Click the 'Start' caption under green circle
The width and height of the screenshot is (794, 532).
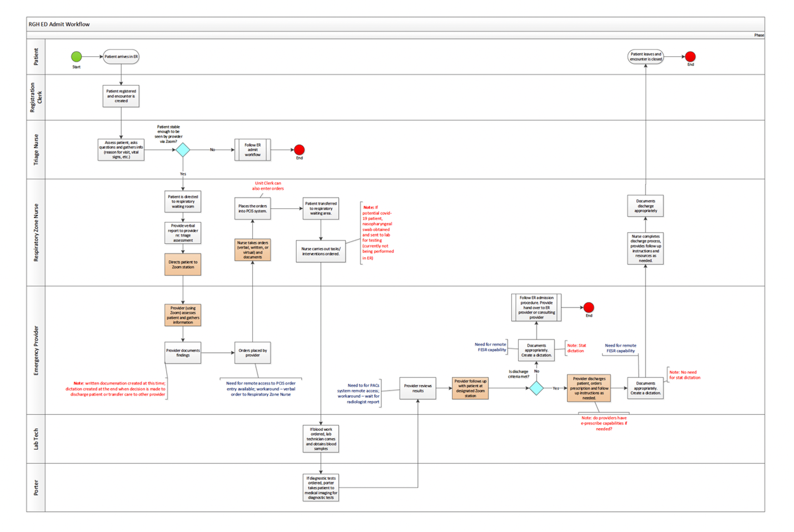coord(76,67)
